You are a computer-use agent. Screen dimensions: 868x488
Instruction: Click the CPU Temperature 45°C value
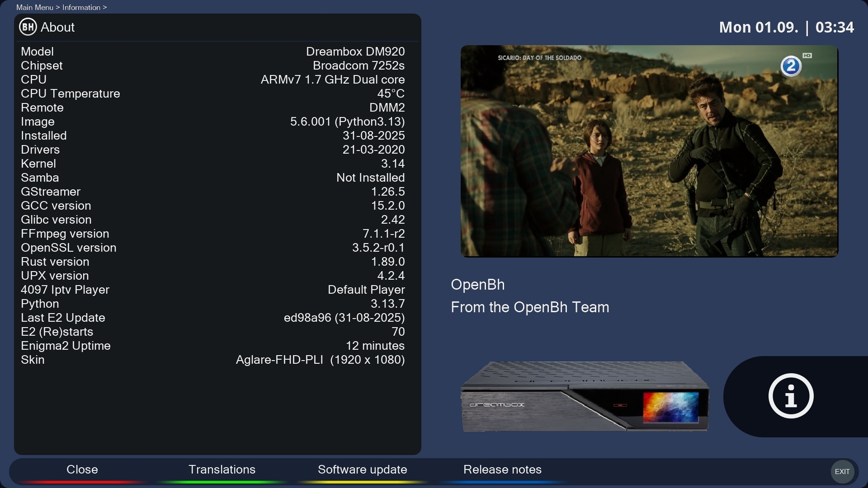[391, 94]
